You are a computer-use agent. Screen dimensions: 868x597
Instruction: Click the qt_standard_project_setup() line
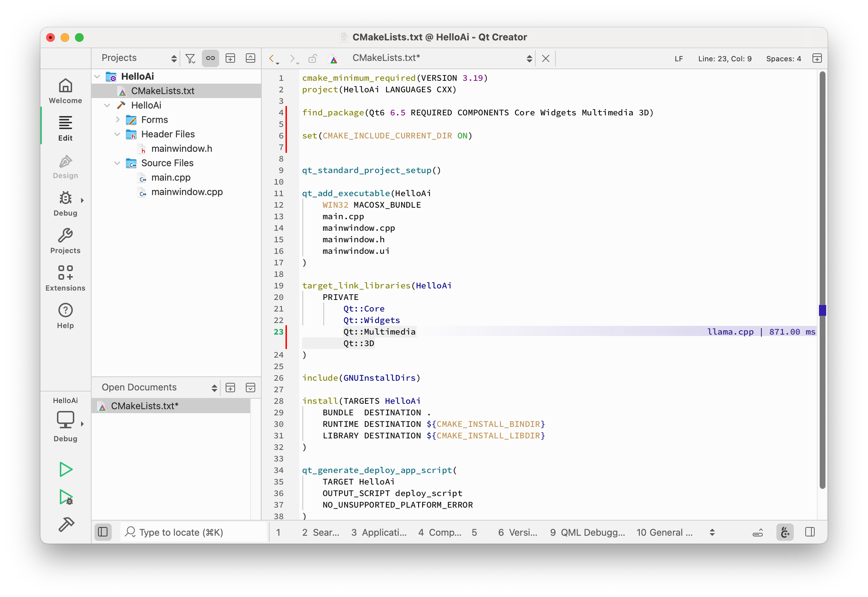click(x=371, y=170)
